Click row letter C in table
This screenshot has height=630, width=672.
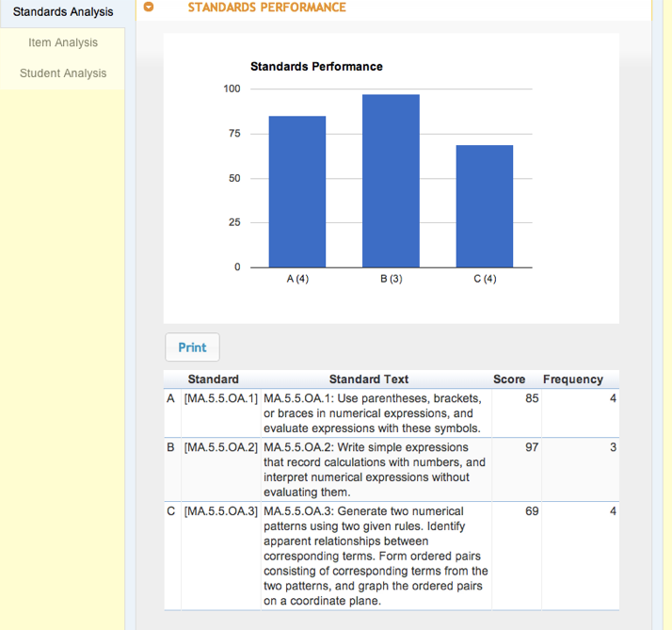[170, 511]
